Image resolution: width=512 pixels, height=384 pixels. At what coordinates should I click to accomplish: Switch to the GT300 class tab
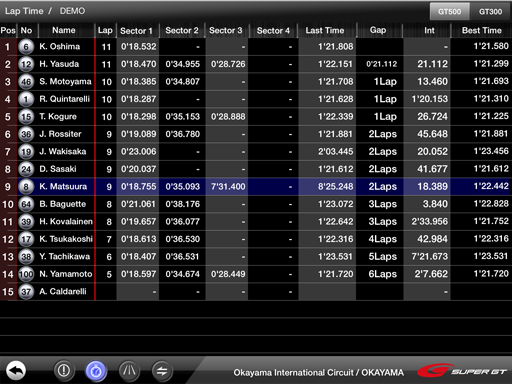pyautogui.click(x=490, y=12)
